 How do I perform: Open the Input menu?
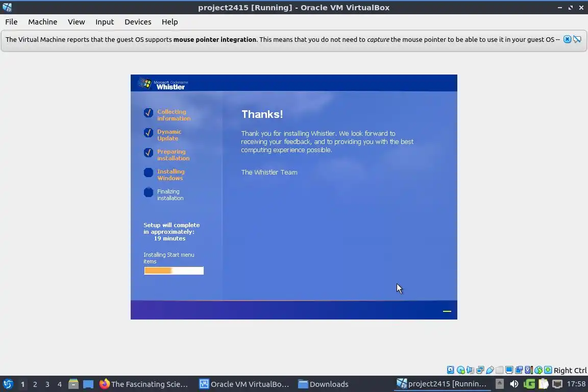[x=105, y=22]
